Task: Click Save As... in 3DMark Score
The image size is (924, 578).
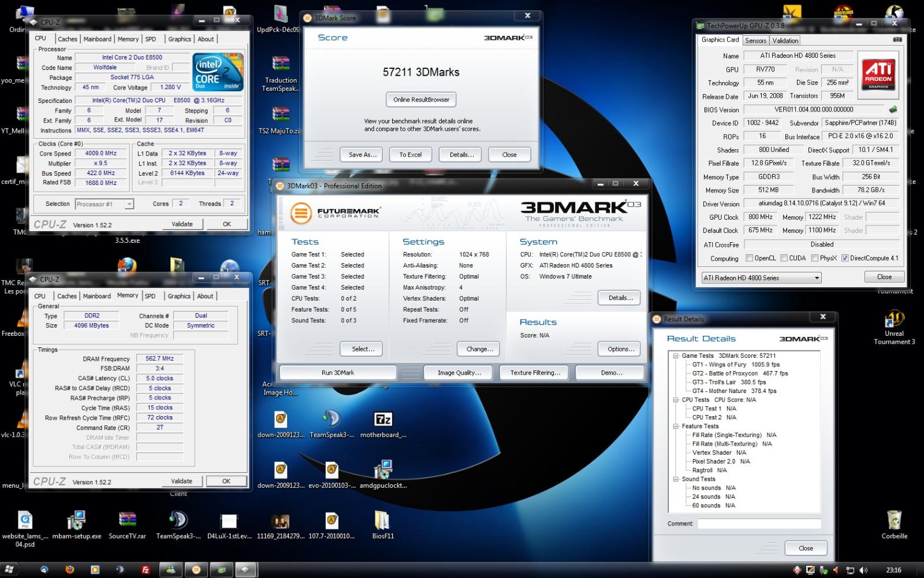Action: click(x=362, y=154)
